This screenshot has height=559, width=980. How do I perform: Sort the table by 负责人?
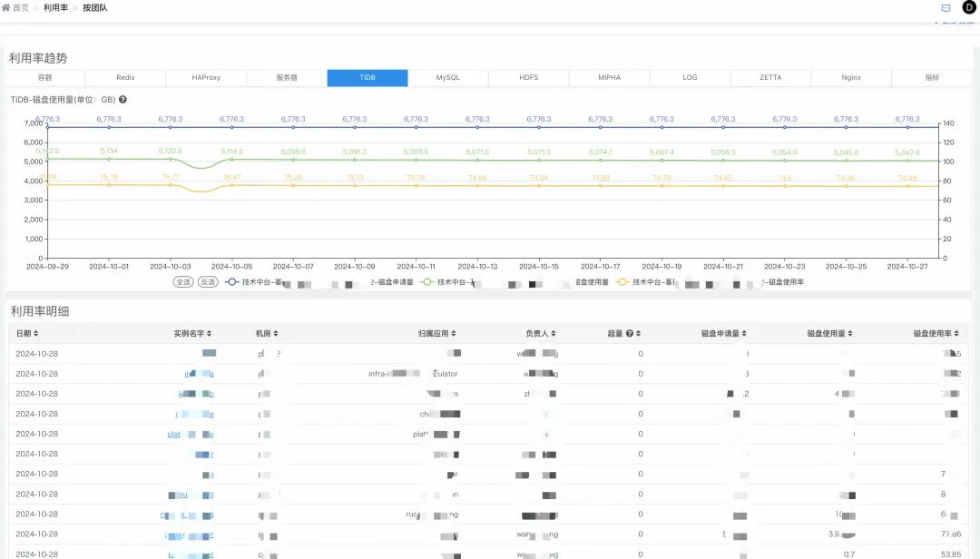pyautogui.click(x=554, y=333)
